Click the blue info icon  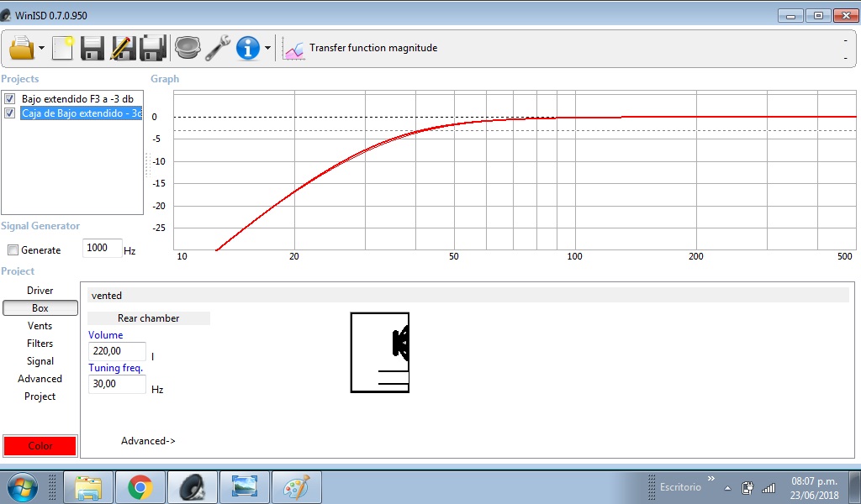[248, 48]
